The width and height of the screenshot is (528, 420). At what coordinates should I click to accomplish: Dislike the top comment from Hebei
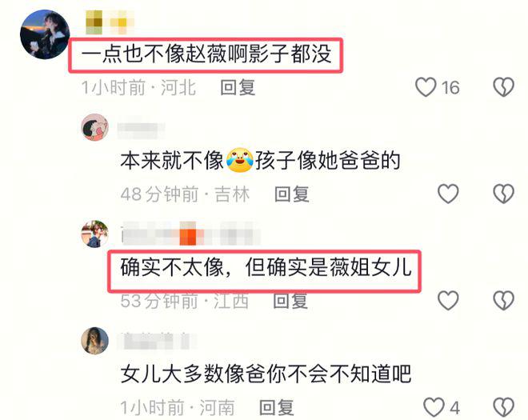click(504, 87)
